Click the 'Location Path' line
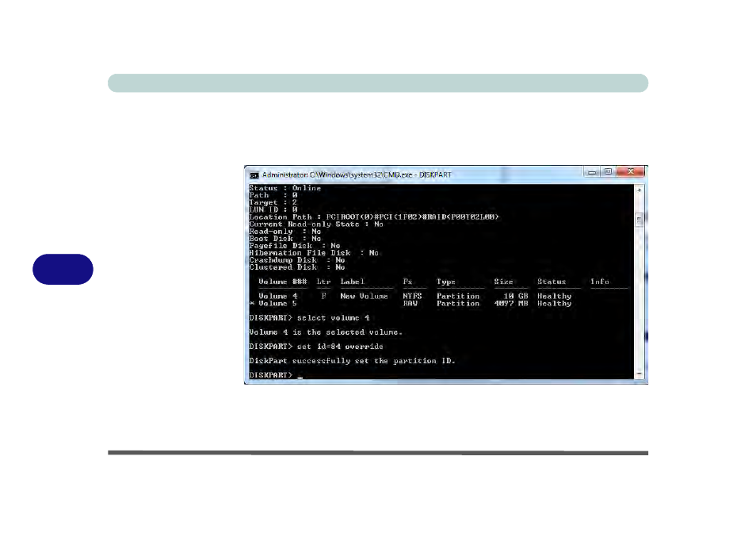The image size is (756, 533). coord(374,217)
